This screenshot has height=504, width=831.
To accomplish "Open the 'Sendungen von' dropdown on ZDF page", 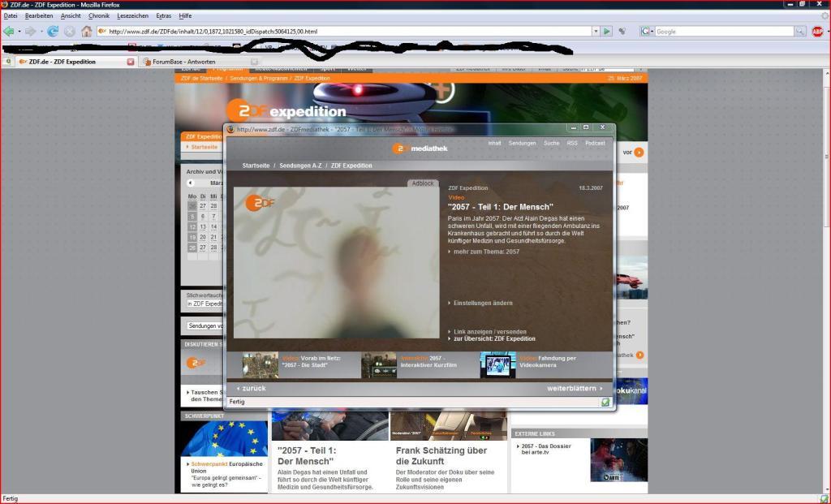I will click(205, 326).
